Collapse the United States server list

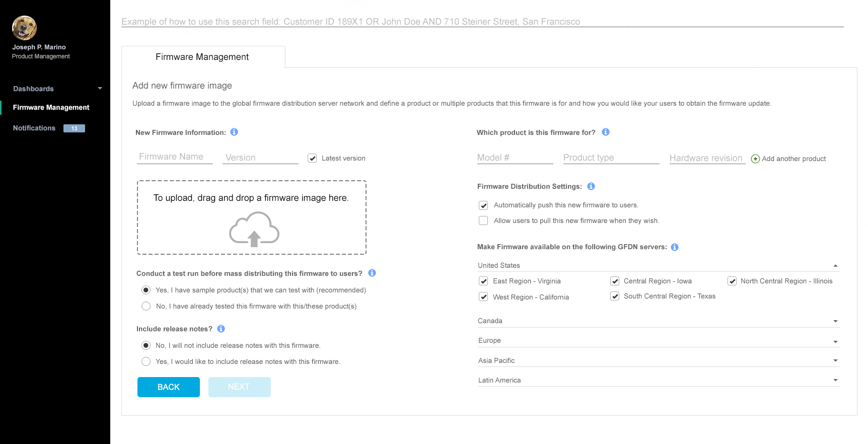(x=835, y=266)
